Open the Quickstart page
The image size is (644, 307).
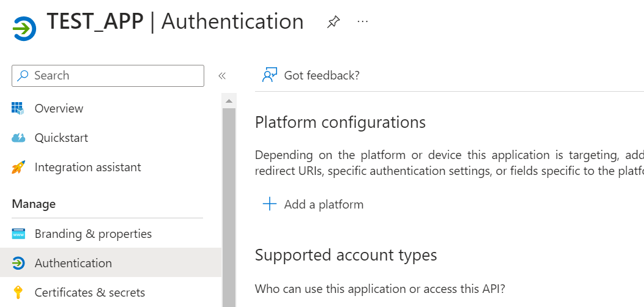(x=61, y=138)
